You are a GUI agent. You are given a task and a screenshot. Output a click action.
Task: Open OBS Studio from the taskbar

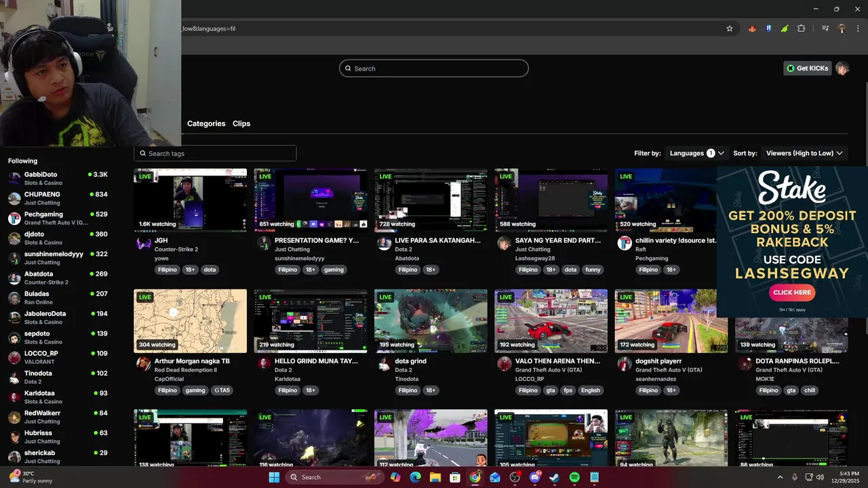515,477
